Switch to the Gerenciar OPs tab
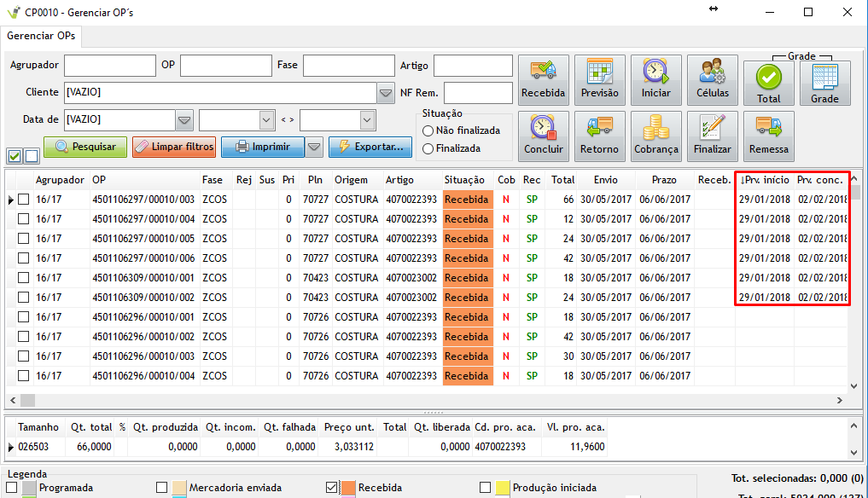 (x=42, y=36)
